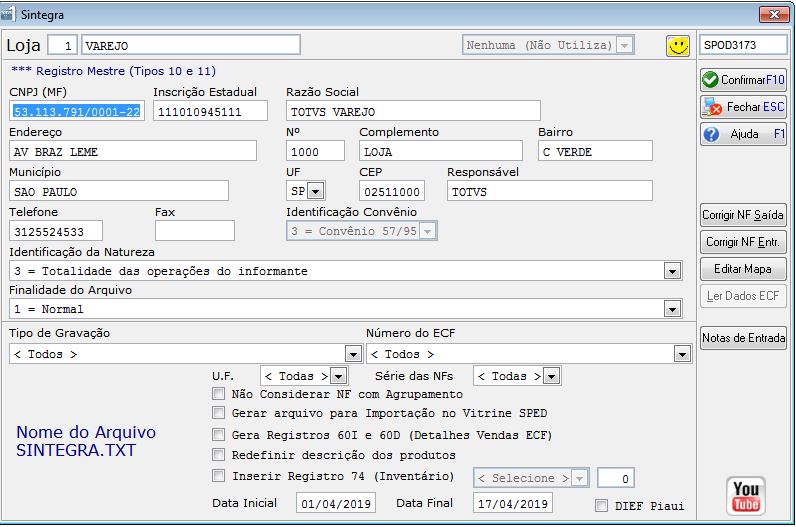
Task: Toggle Gera Registros 60I e 60D checkbox
Action: pyautogui.click(x=218, y=434)
